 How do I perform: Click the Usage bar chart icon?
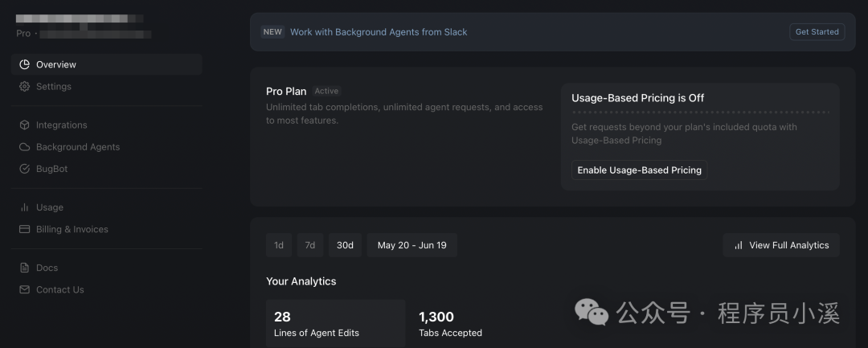click(24, 207)
